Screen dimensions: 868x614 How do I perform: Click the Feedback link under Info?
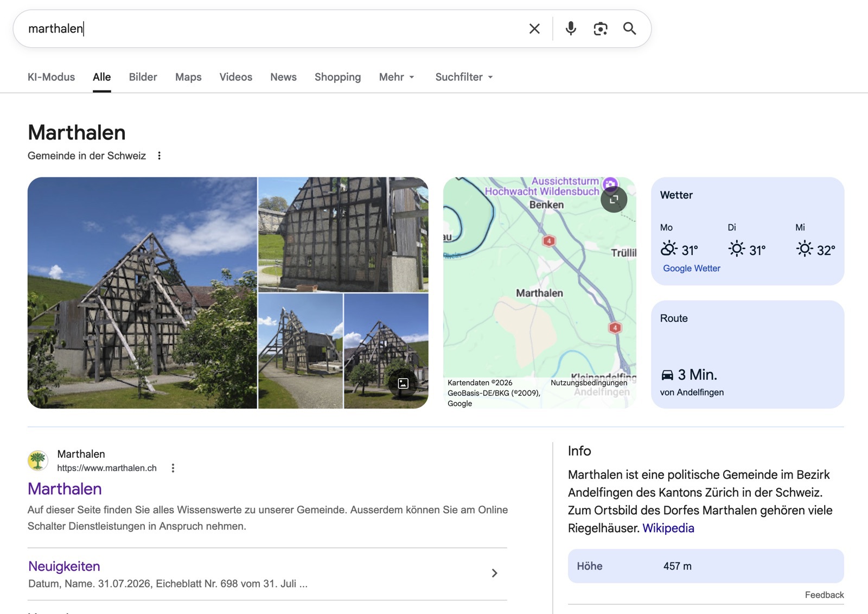coord(824,595)
